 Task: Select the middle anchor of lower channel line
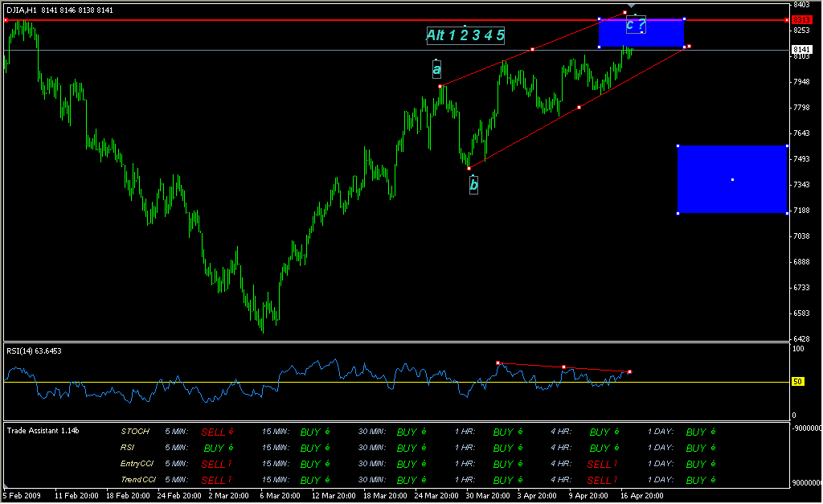pos(579,107)
